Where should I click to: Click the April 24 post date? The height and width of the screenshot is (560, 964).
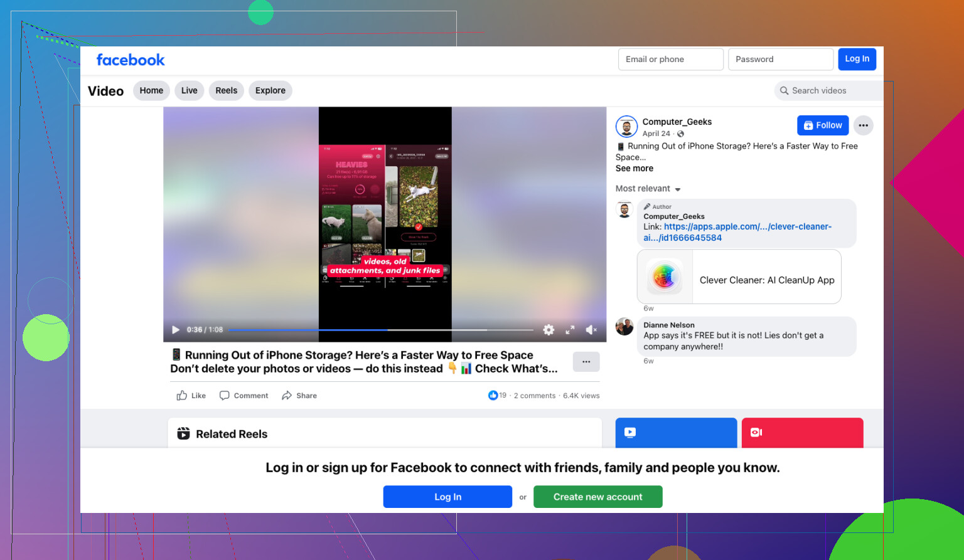pyautogui.click(x=656, y=134)
